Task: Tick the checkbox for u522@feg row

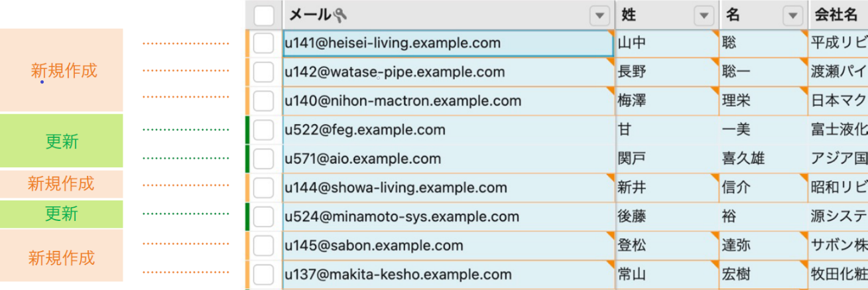Action: [x=263, y=130]
